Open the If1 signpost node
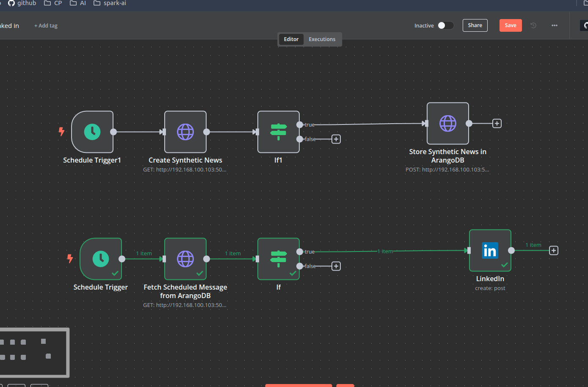The width and height of the screenshot is (588, 387). tap(279, 132)
